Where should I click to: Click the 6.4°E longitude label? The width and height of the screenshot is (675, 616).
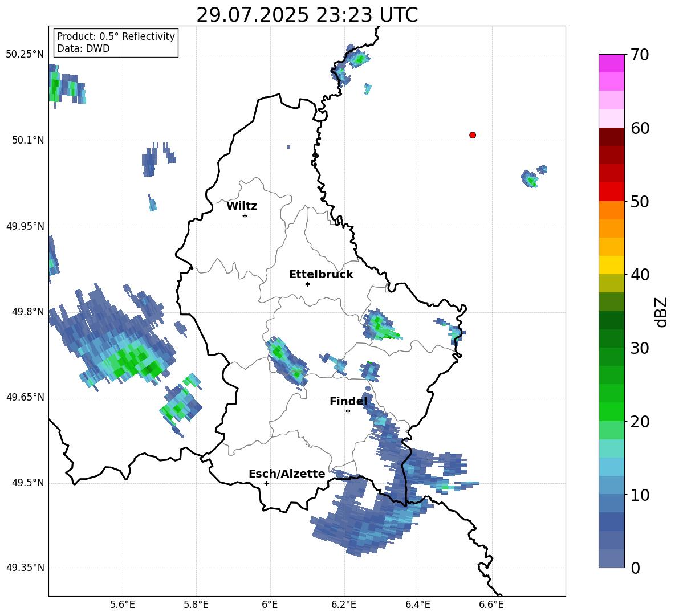click(x=417, y=605)
